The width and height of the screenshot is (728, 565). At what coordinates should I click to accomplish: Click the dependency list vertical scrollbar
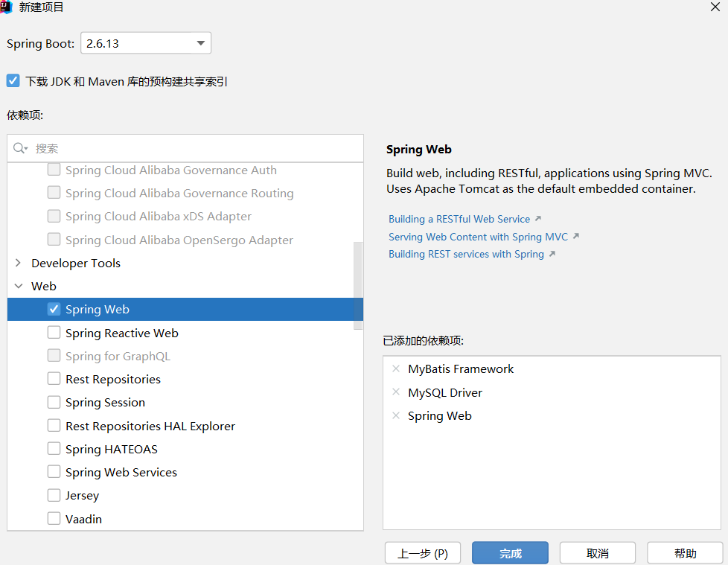[358, 285]
